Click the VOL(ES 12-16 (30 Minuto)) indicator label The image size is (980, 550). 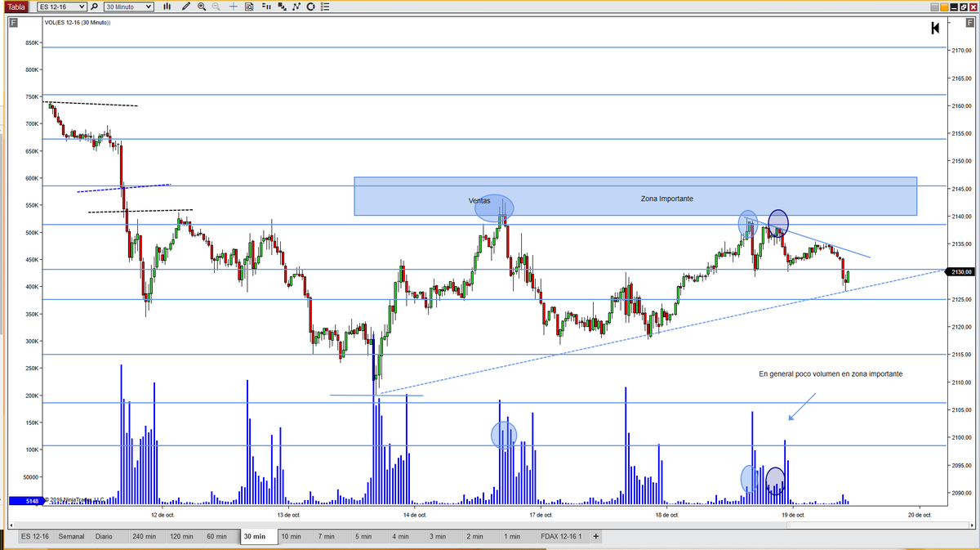[78, 22]
